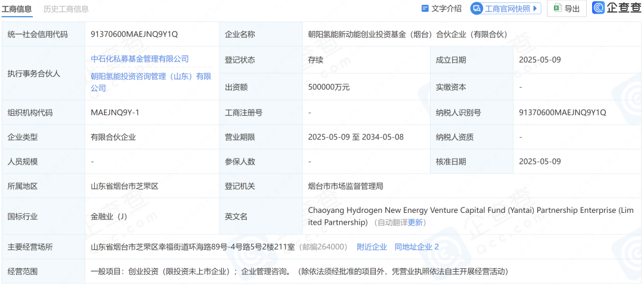Click the 工商官网快照 snapshot icon
This screenshot has height=285, width=644.
tap(476, 8)
